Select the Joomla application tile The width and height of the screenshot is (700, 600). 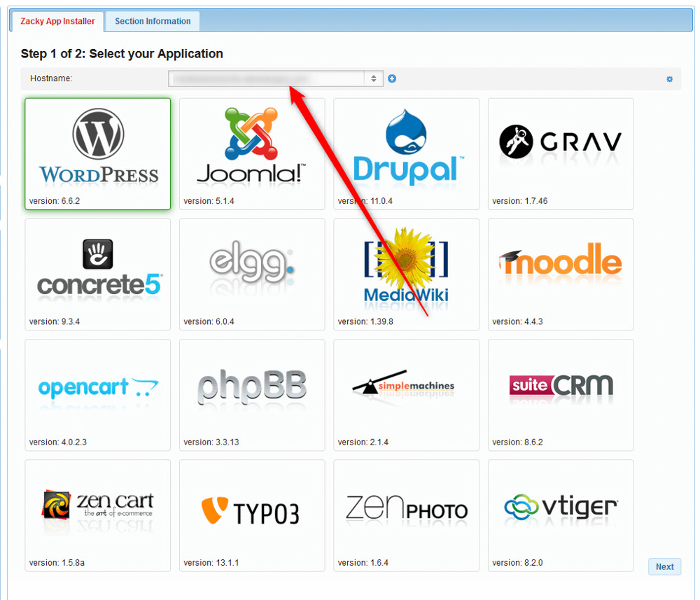pos(251,154)
